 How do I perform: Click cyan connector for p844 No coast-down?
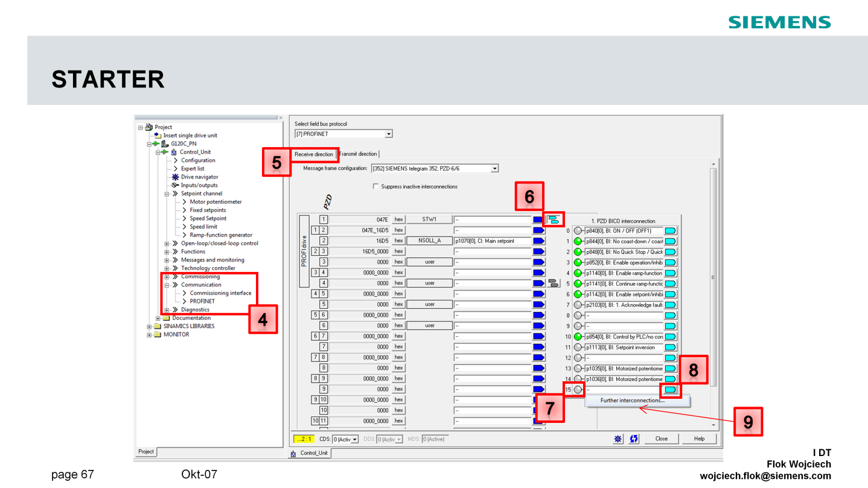(x=670, y=241)
